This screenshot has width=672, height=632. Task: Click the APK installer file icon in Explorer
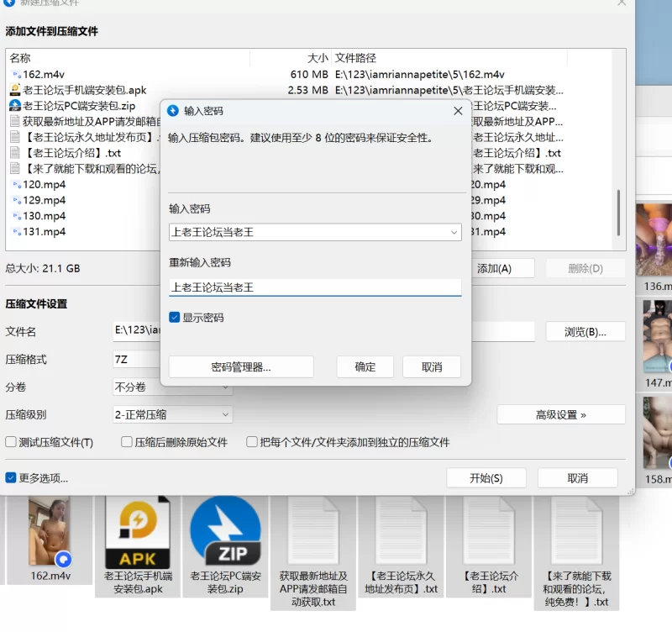pos(137,534)
